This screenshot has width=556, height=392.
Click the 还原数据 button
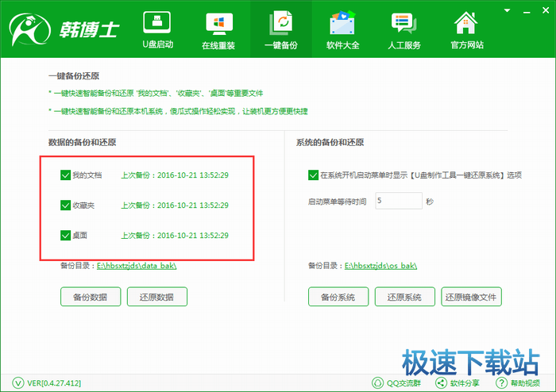(x=157, y=297)
